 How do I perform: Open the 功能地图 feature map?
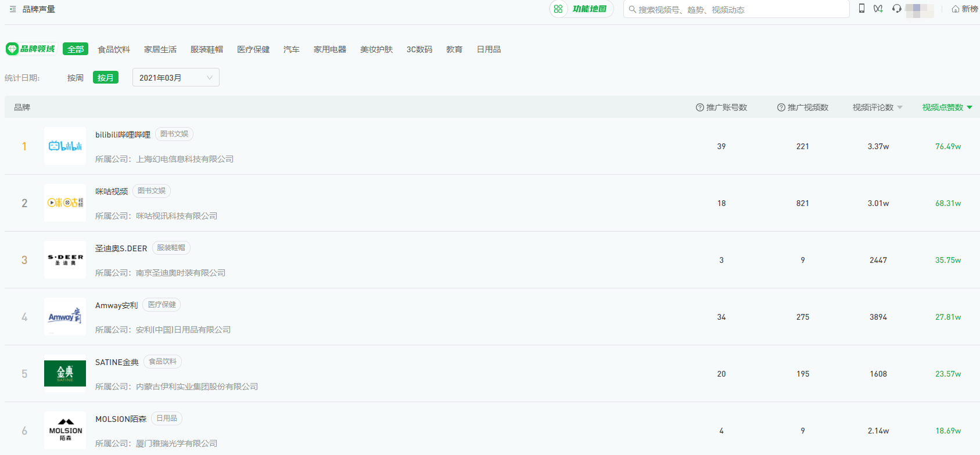tap(581, 9)
